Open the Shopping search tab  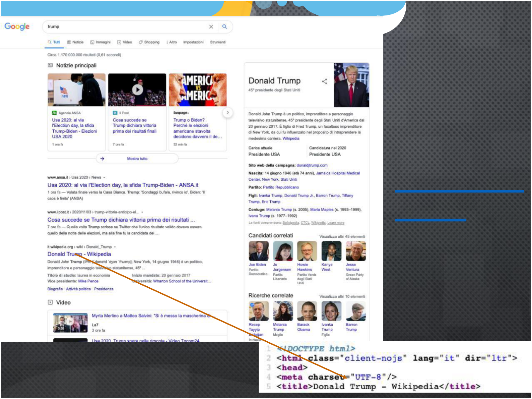click(x=149, y=42)
